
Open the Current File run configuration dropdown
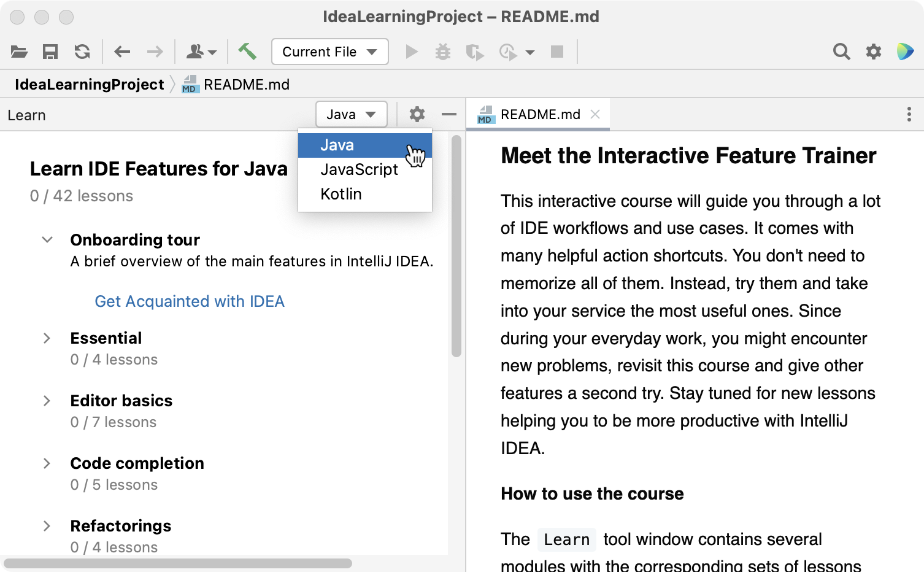(x=330, y=52)
